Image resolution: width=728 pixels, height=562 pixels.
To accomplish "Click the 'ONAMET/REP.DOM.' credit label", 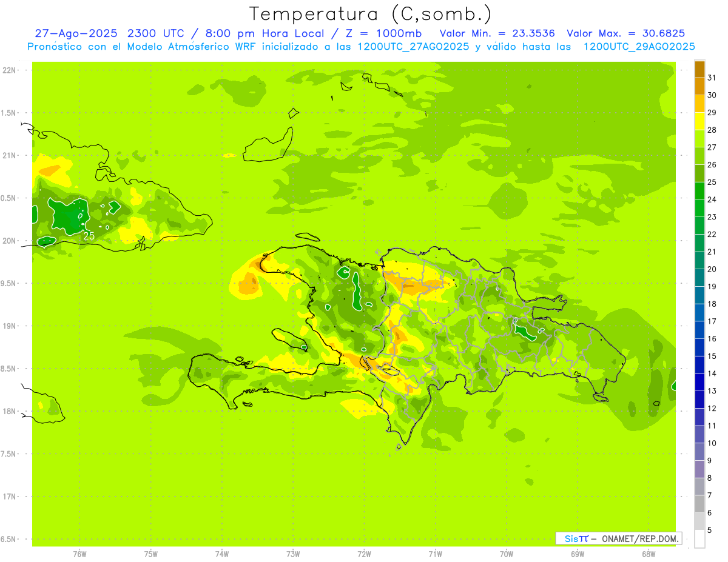I will [641, 538].
